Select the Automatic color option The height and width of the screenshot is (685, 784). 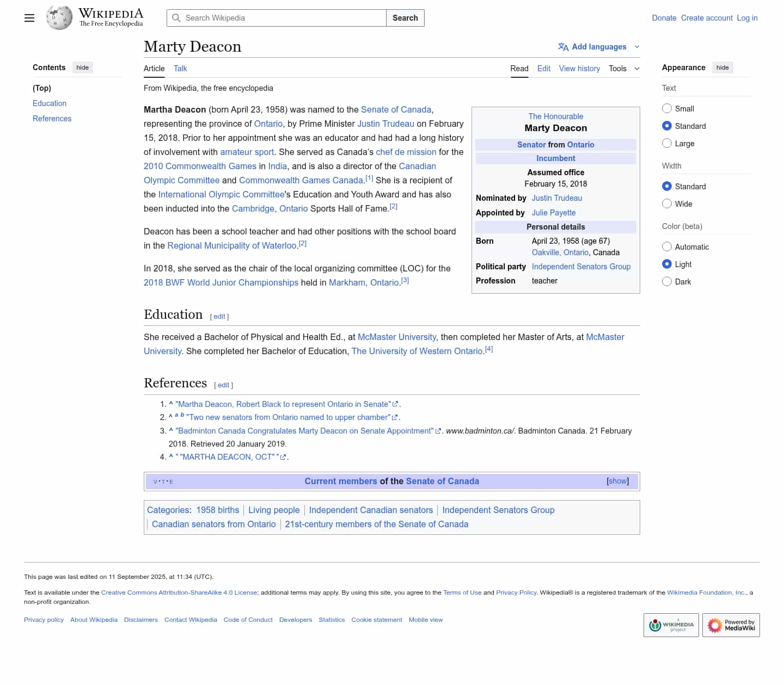[667, 247]
